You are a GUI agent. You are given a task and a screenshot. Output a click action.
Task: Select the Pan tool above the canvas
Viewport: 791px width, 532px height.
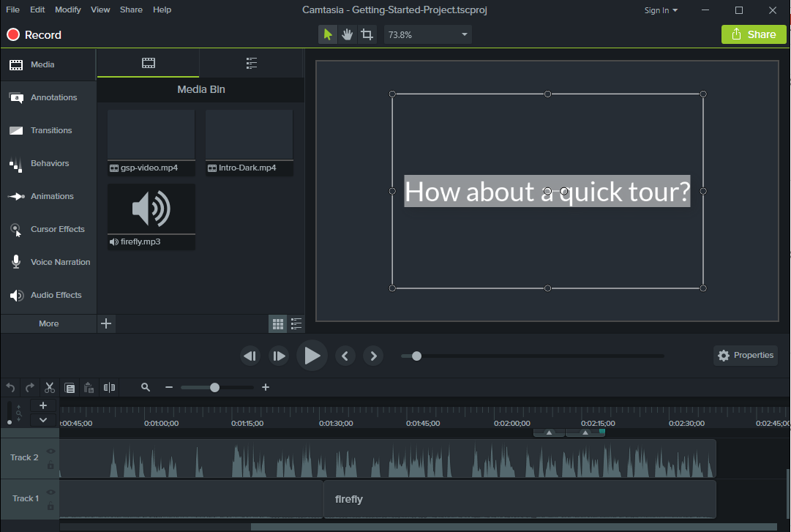pos(347,34)
